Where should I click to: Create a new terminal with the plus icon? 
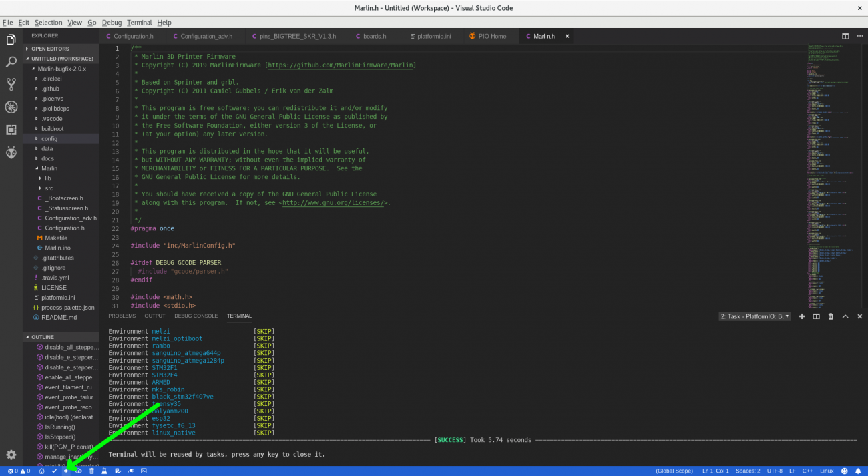[802, 316]
